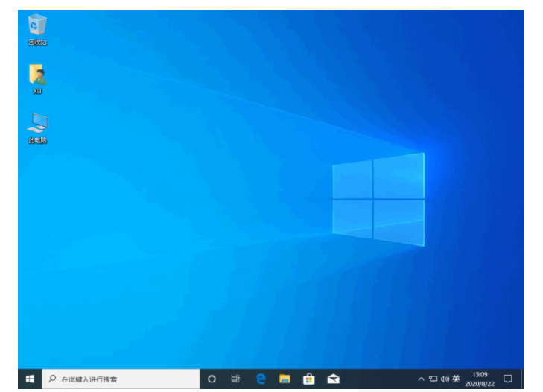Select the XU user folder icon

(x=37, y=79)
